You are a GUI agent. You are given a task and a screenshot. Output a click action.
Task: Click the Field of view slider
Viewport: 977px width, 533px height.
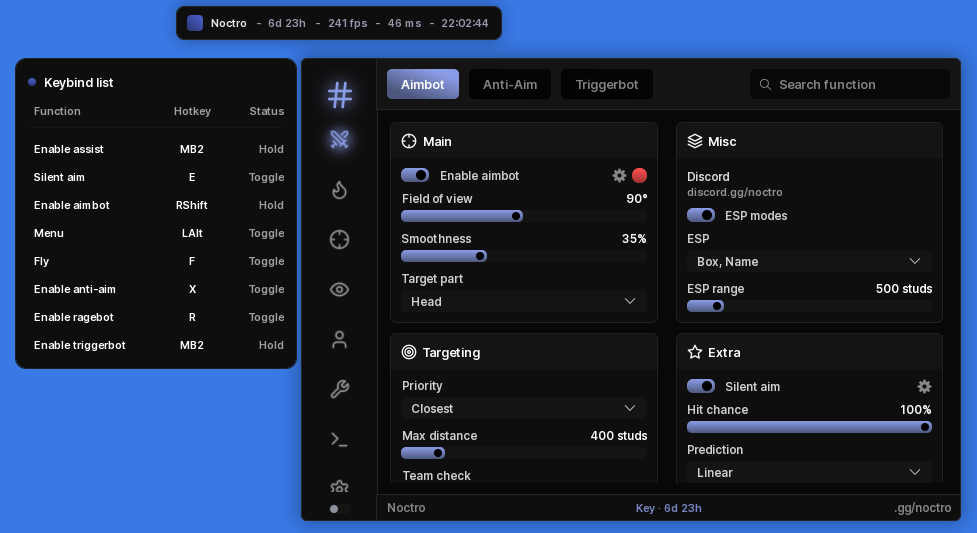(x=523, y=216)
